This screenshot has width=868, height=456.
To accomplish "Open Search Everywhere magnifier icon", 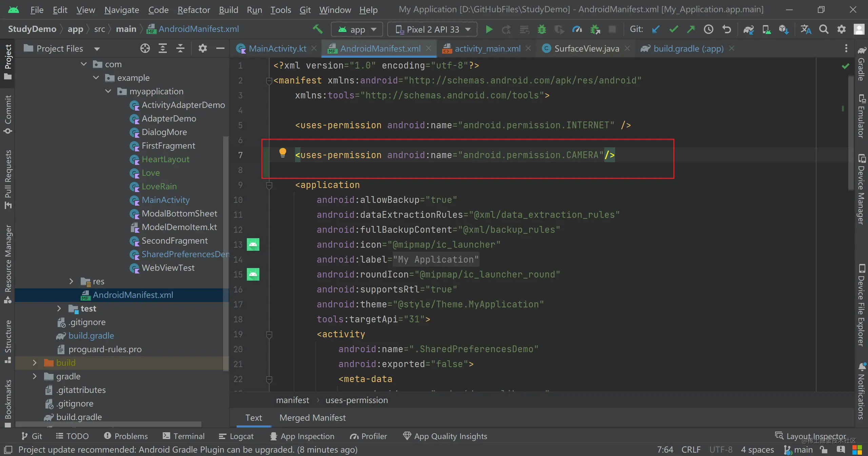I will click(x=824, y=30).
